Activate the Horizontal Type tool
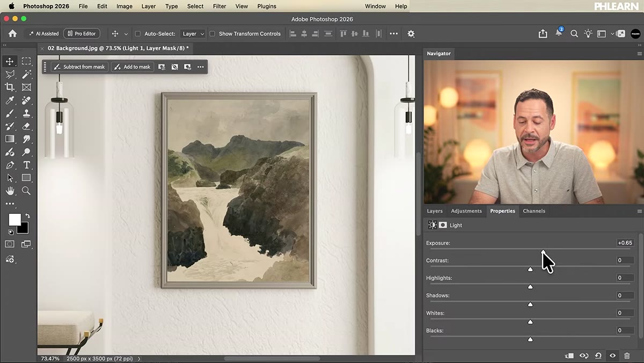The width and height of the screenshot is (644, 363). (x=26, y=165)
